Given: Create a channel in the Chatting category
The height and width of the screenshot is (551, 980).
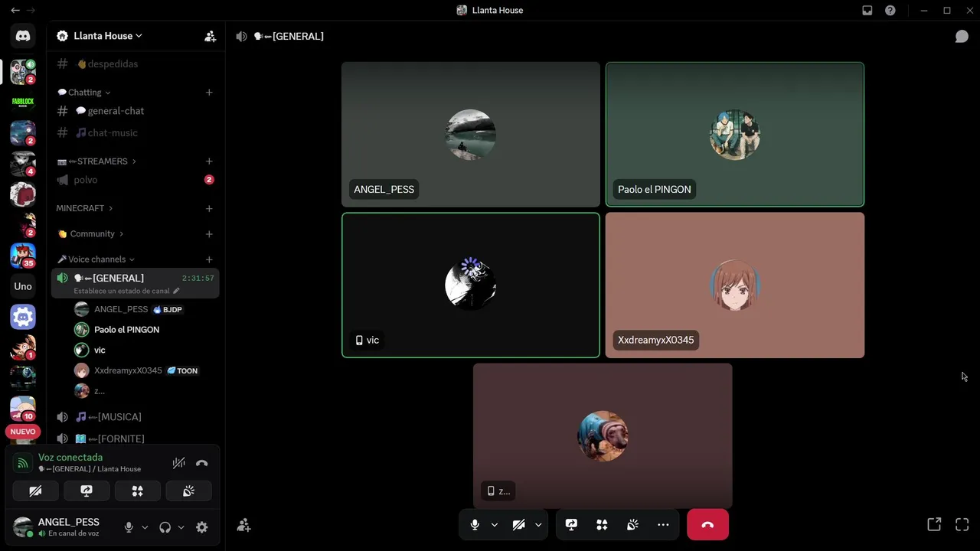Looking at the screenshot, I should [x=209, y=93].
